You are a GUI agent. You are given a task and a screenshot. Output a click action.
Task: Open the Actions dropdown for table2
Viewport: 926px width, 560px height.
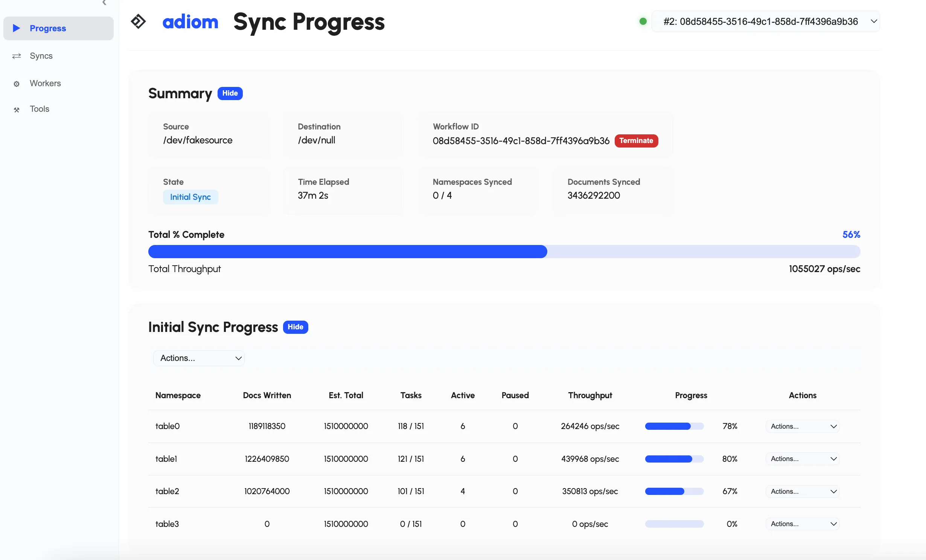coord(803,492)
